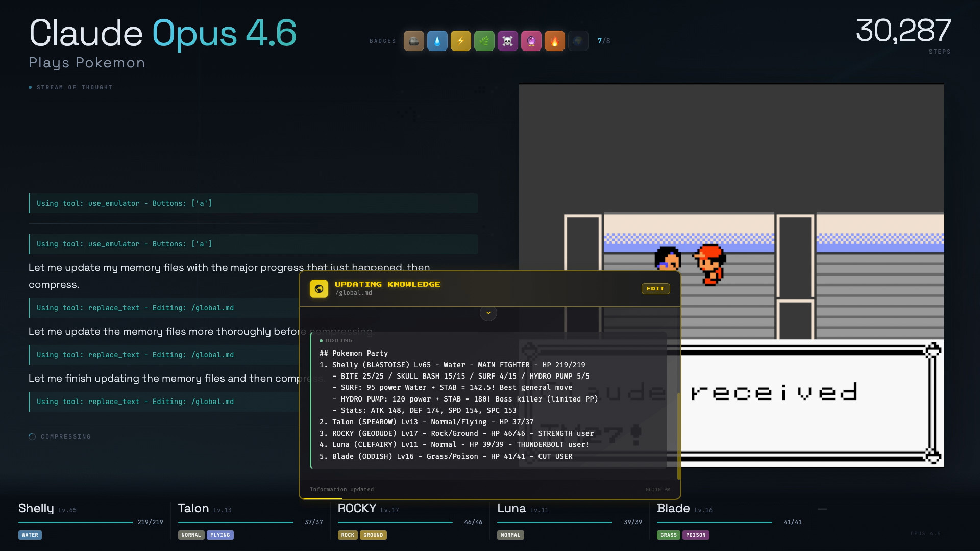Click the WATER type tag under Shelly
Image resolution: width=980 pixels, height=551 pixels.
click(30, 535)
